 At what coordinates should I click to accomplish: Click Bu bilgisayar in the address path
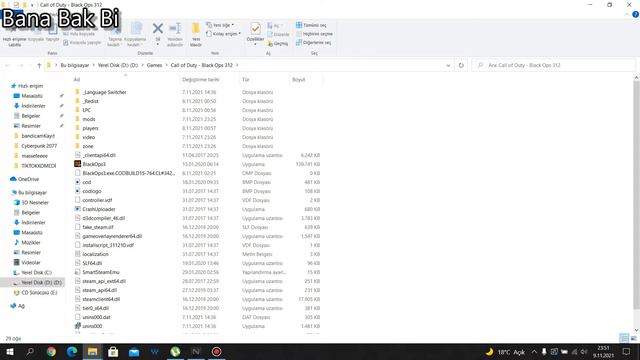pyautogui.click(x=75, y=65)
